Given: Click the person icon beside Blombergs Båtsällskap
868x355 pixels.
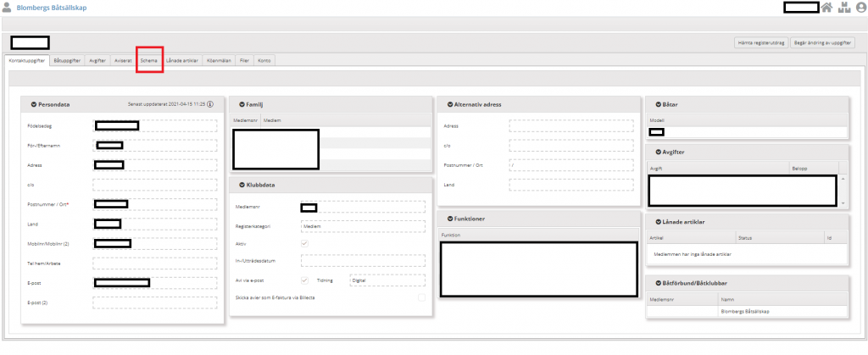Looking at the screenshot, I should (x=7, y=8).
